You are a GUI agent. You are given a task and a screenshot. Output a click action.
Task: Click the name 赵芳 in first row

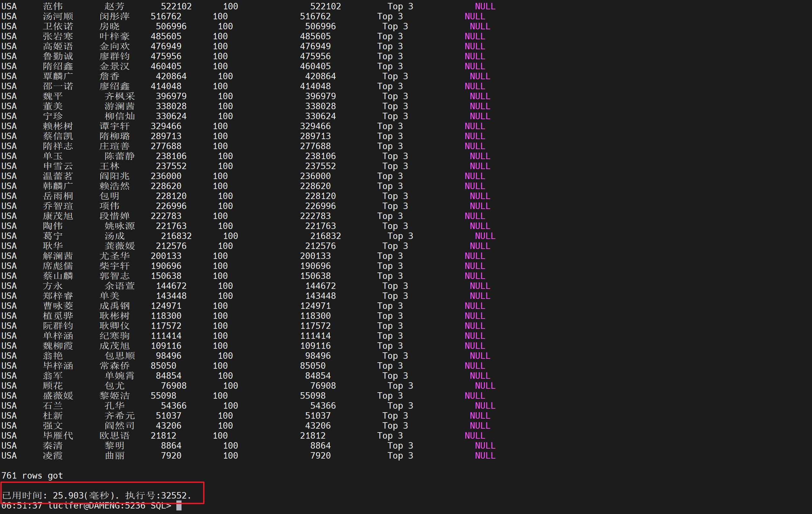pos(114,6)
